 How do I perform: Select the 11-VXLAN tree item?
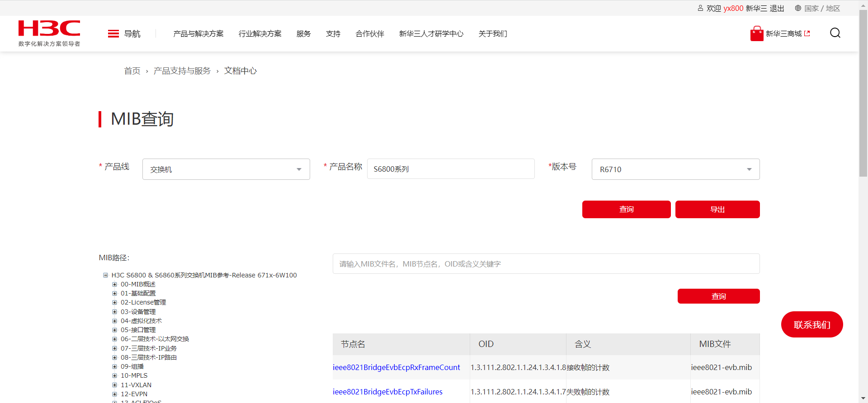tap(136, 385)
